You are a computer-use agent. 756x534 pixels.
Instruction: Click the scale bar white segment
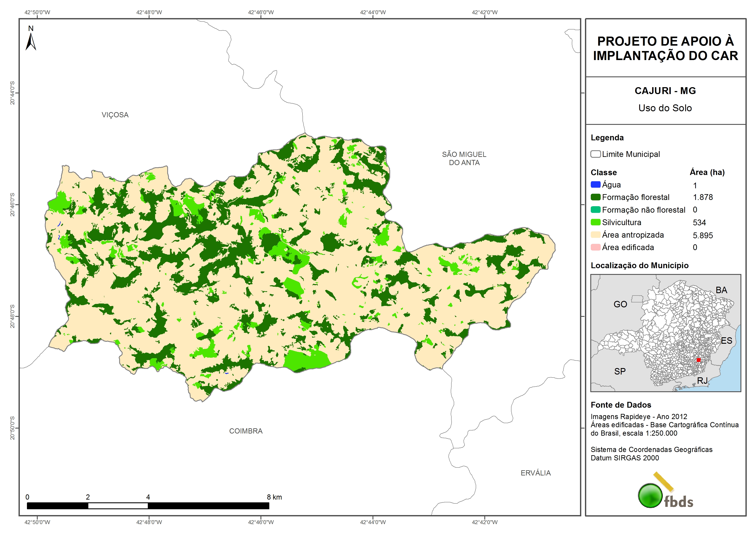click(118, 506)
